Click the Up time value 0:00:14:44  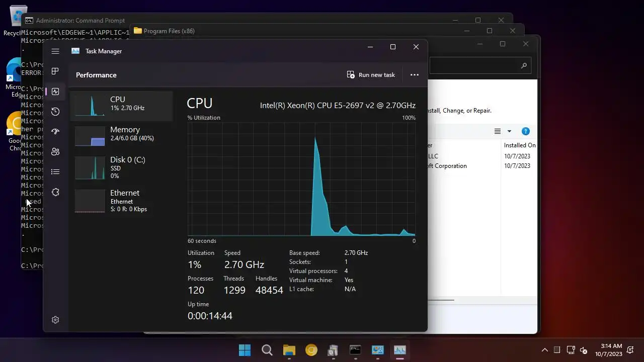point(210,316)
